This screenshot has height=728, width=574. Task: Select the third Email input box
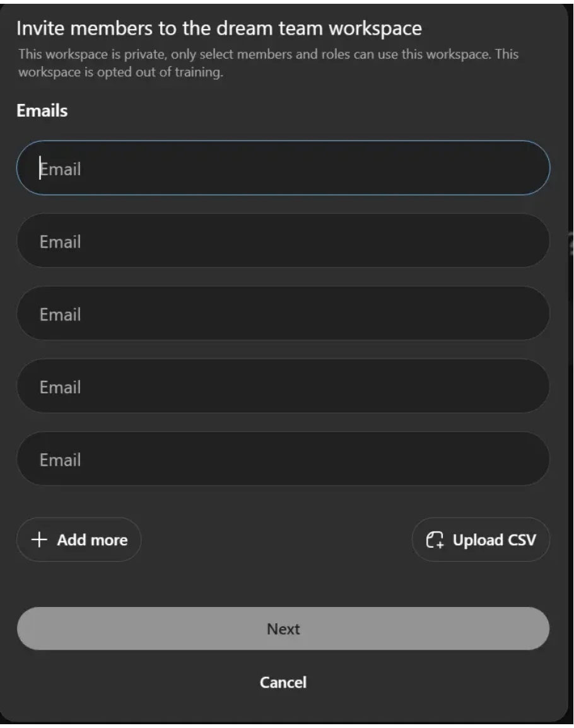(283, 313)
